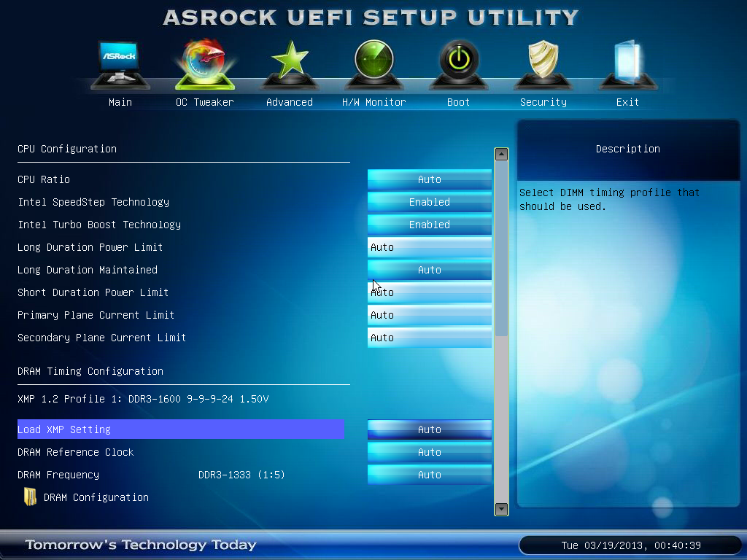Click the XMP 1.2 Profile 1 info line
Screen dimensions: 747x560
click(143, 399)
